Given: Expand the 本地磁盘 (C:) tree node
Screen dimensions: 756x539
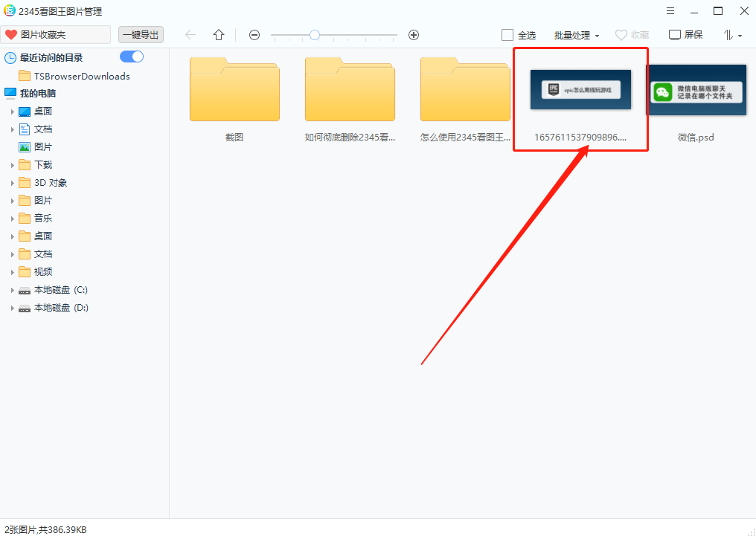Looking at the screenshot, I should 13,290.
